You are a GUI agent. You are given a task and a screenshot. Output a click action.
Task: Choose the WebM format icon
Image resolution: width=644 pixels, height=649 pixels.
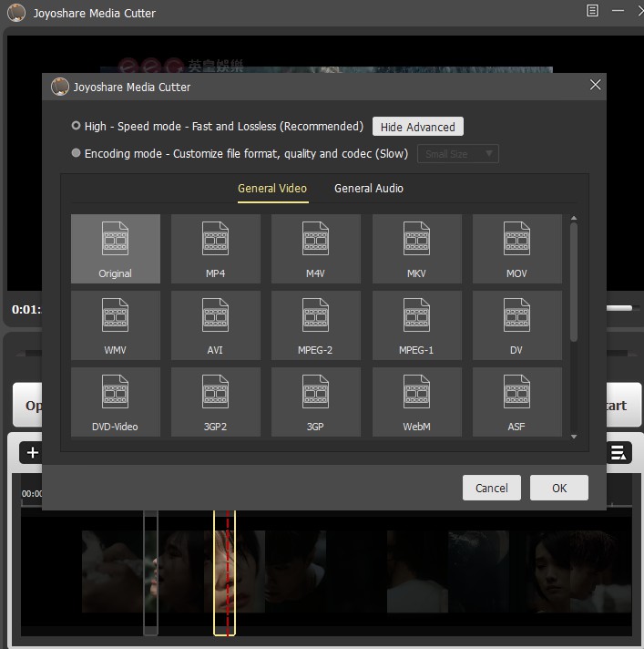click(416, 402)
